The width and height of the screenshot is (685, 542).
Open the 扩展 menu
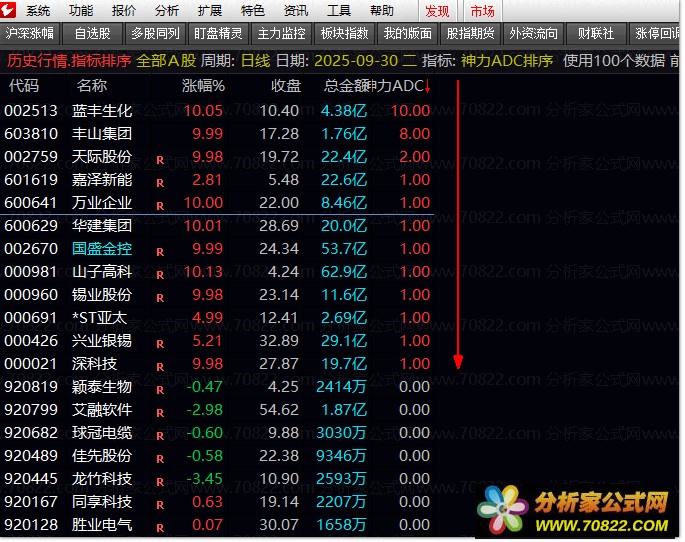coord(210,10)
